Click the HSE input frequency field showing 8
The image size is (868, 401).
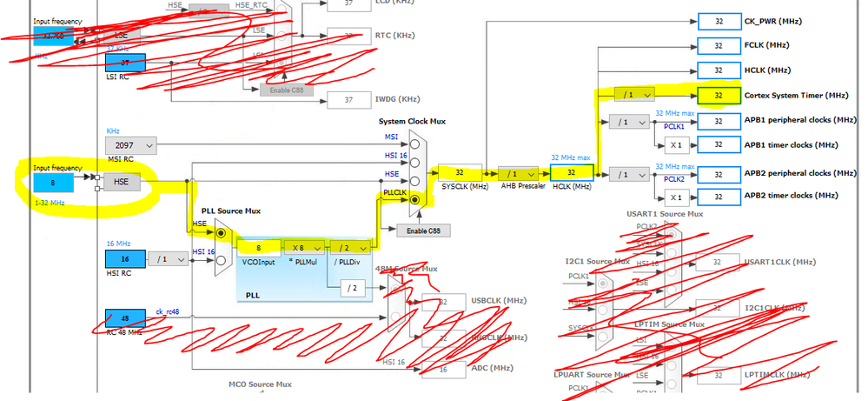pyautogui.click(x=53, y=182)
